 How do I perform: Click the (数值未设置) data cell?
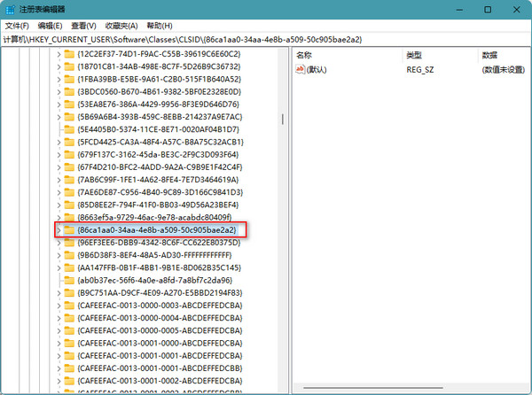[503, 70]
